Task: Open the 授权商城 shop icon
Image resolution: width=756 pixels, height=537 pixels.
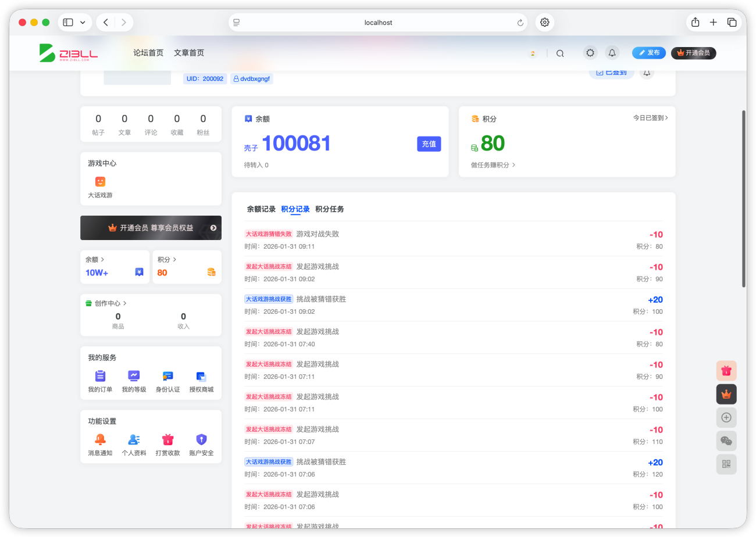Action: (x=201, y=376)
